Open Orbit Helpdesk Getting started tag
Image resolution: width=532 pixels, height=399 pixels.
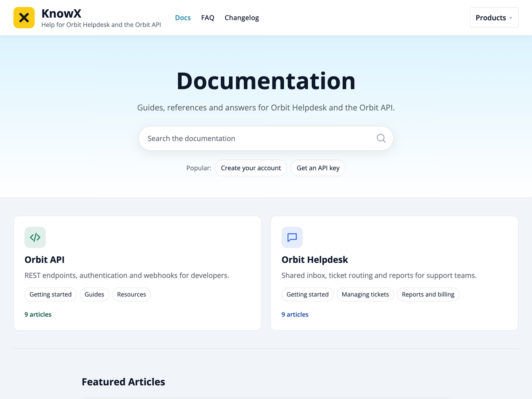[308, 294]
